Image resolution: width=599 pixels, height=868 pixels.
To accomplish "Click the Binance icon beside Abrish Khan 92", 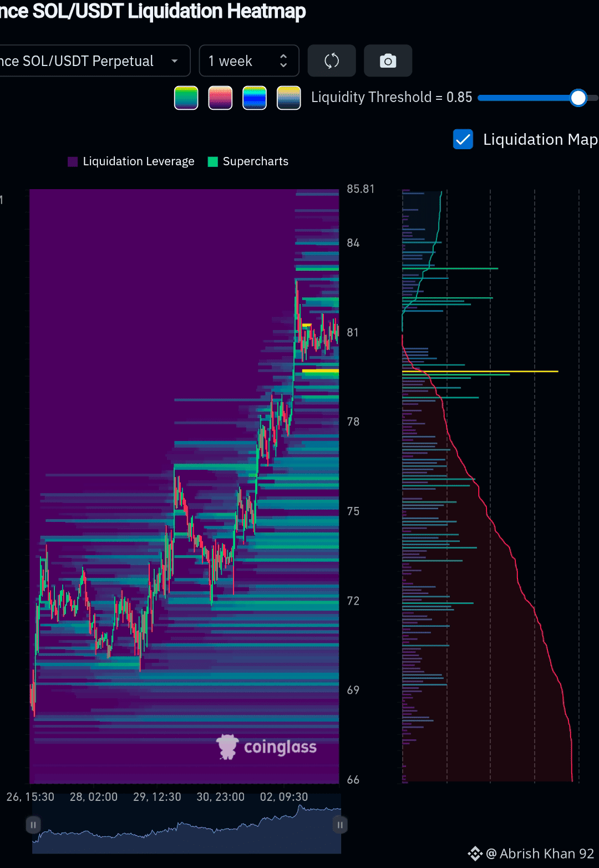I will (x=475, y=854).
